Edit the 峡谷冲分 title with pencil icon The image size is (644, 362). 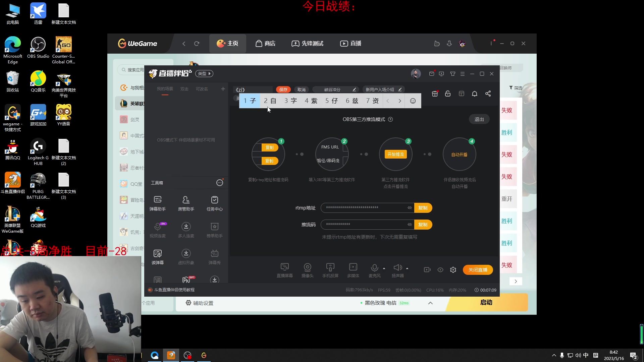pos(354,89)
